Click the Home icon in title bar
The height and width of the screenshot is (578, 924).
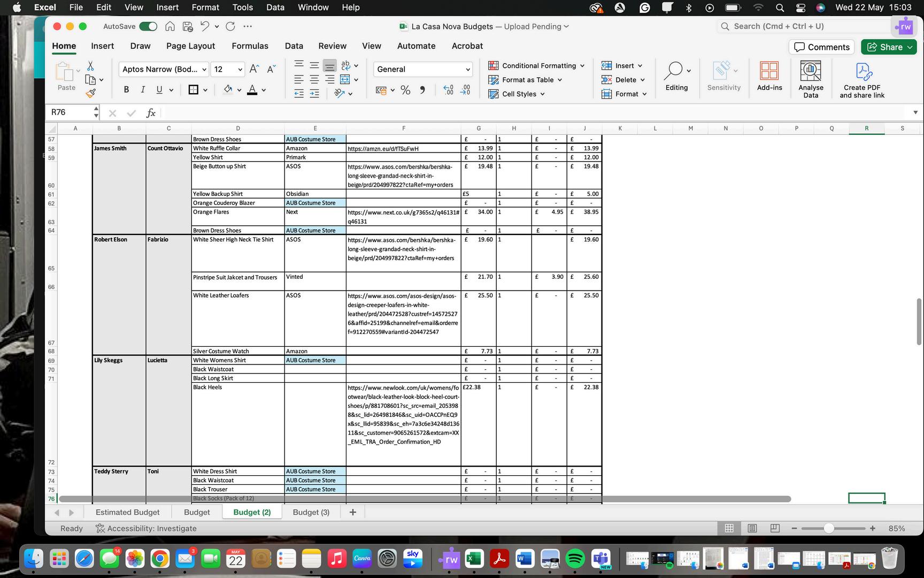click(170, 26)
